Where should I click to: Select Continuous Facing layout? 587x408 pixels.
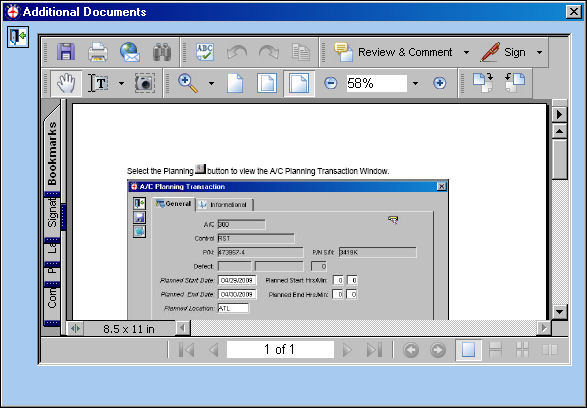pos(522,350)
